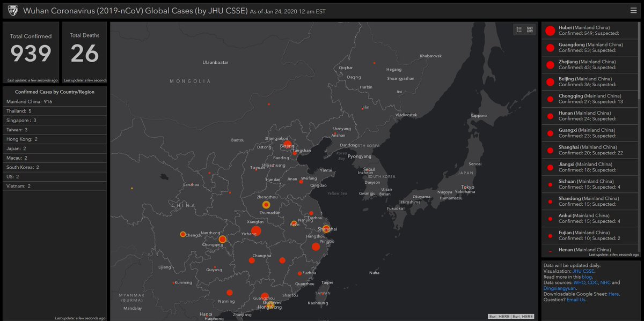Select the marker next to Hefei
This screenshot has height=321, width=644.
click(x=294, y=223)
